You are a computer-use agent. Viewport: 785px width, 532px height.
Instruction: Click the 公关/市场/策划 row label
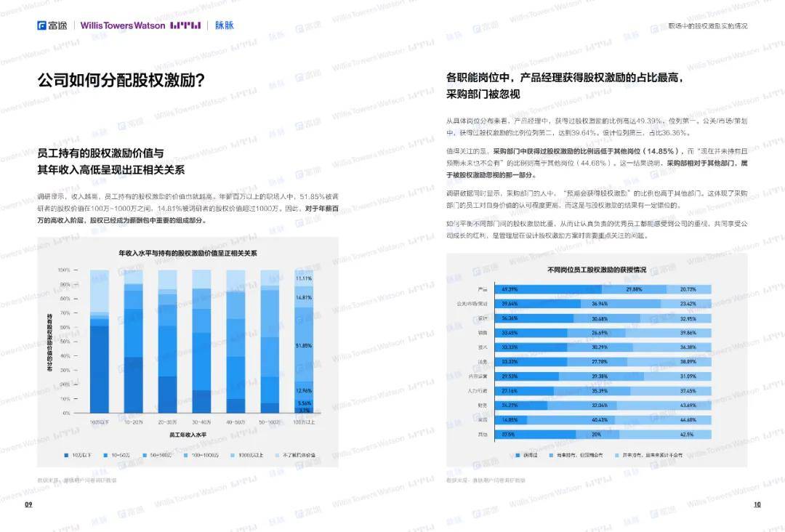click(x=472, y=304)
